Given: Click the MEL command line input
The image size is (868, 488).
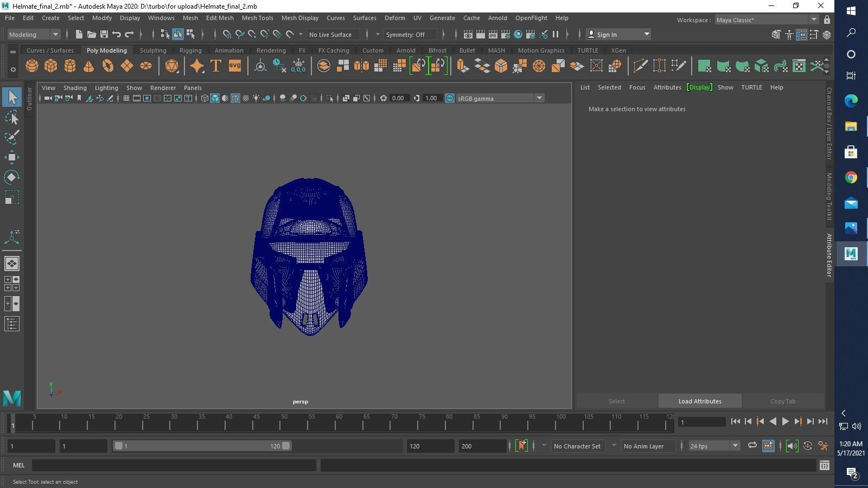Looking at the screenshot, I should point(174,465).
